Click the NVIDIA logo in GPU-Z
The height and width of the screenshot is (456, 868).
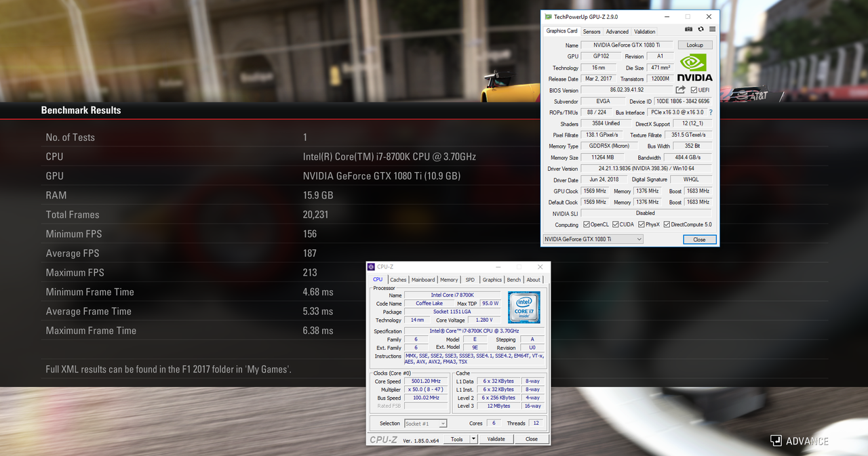[x=694, y=67]
